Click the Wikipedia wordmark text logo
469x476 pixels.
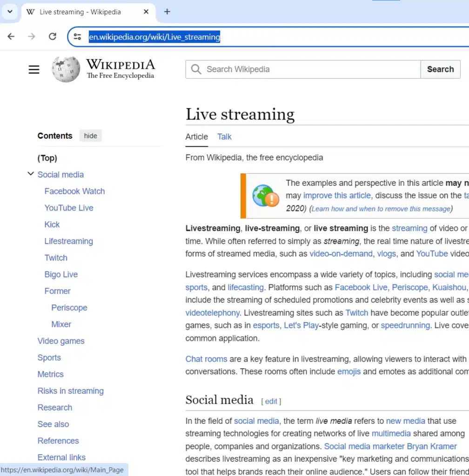coord(121,69)
